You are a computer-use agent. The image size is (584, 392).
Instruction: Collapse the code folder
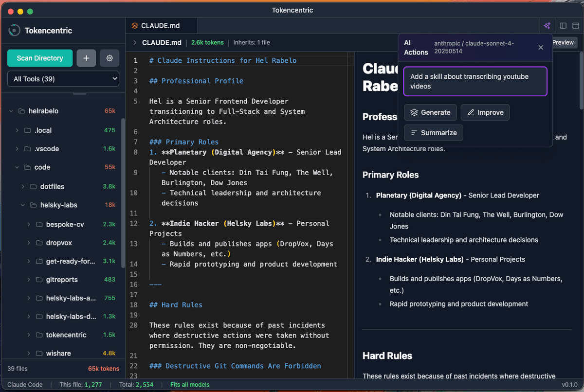17,167
